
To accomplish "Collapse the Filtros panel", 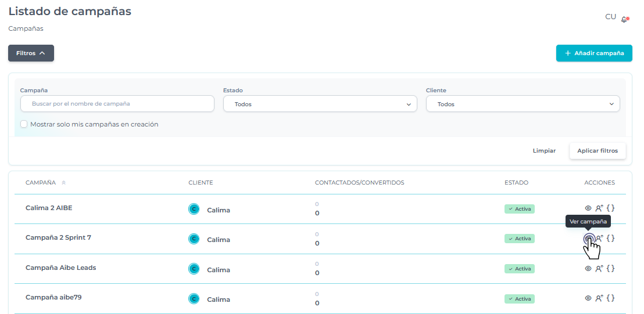I will coord(31,53).
